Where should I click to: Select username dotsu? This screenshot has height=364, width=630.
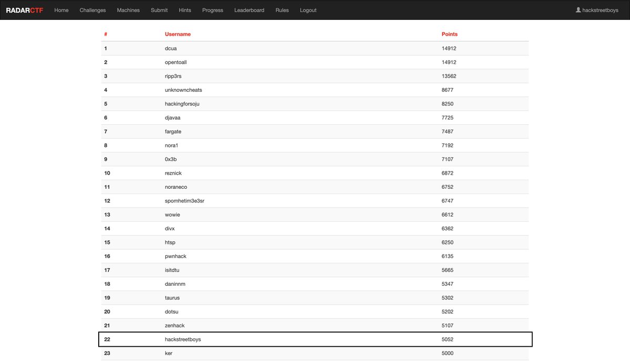click(x=172, y=312)
